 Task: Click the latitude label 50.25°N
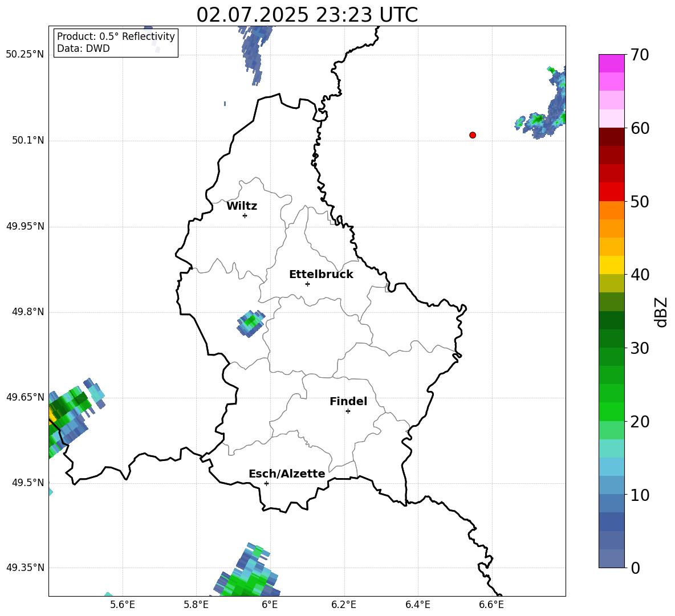[25, 55]
